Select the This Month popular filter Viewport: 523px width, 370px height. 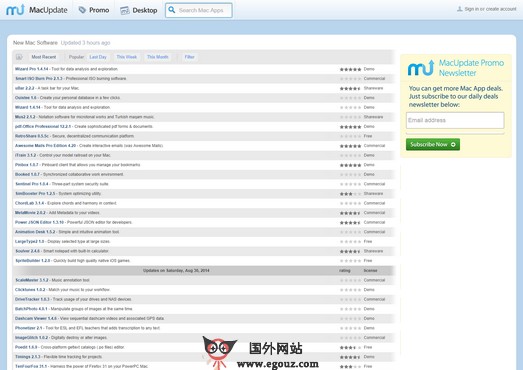(157, 57)
